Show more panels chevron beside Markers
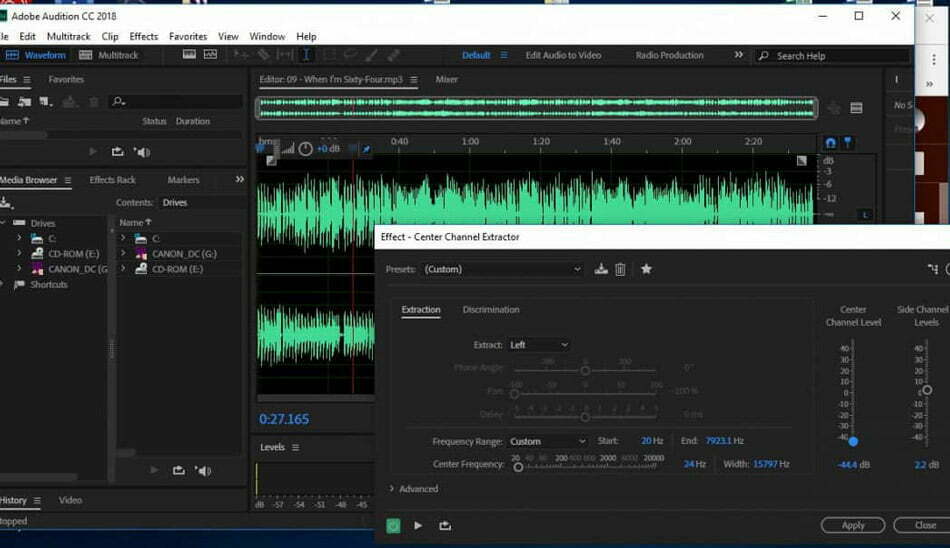The width and height of the screenshot is (950, 548). click(240, 179)
